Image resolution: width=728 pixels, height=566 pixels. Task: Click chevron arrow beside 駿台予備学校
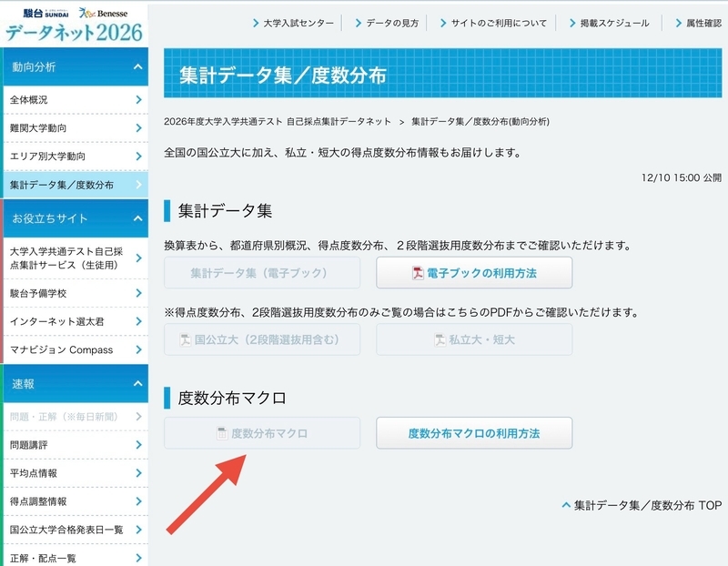click(138, 293)
